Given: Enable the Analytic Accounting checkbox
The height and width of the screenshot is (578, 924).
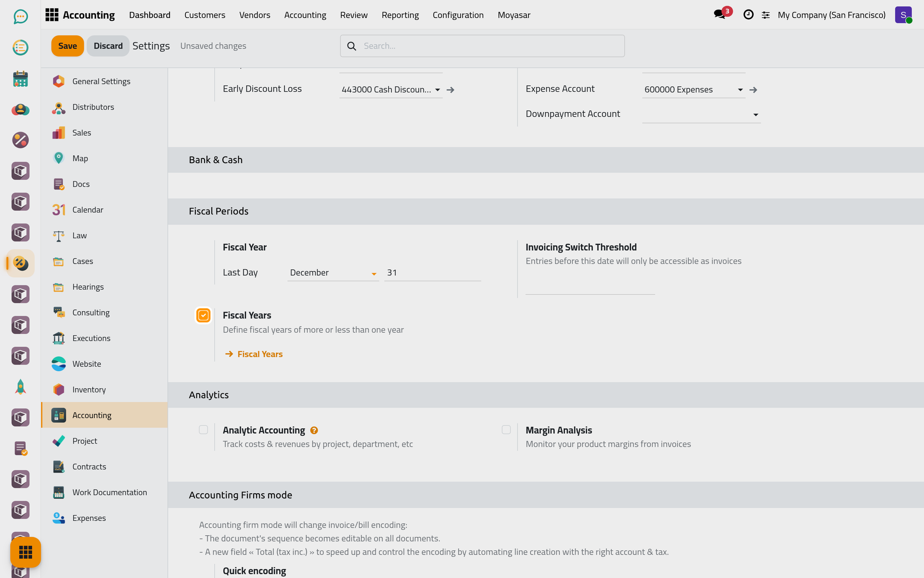Looking at the screenshot, I should pyautogui.click(x=204, y=430).
